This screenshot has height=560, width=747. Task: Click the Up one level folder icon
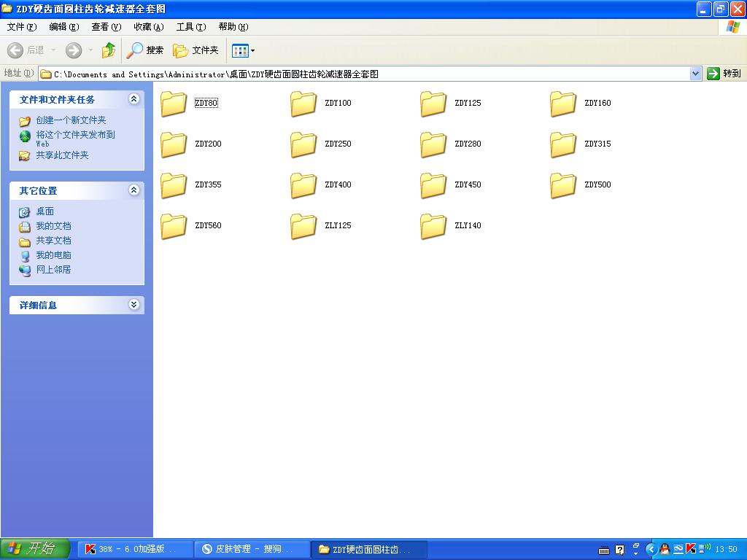point(109,50)
